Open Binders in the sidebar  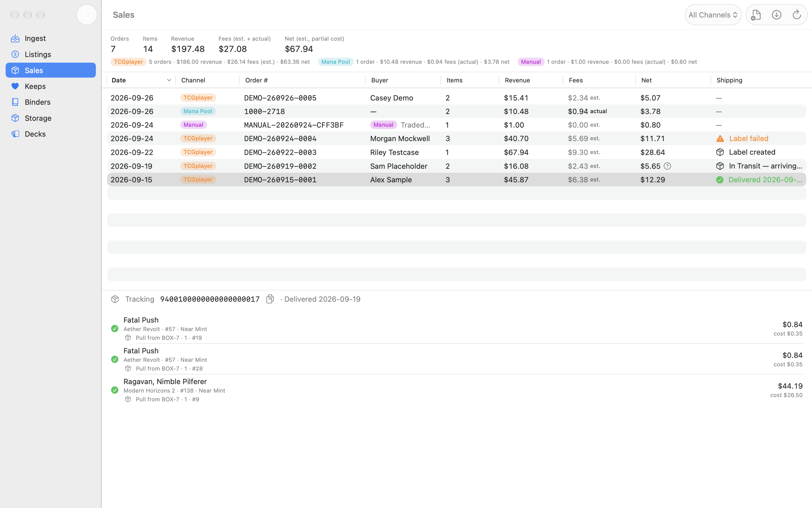(x=51, y=102)
